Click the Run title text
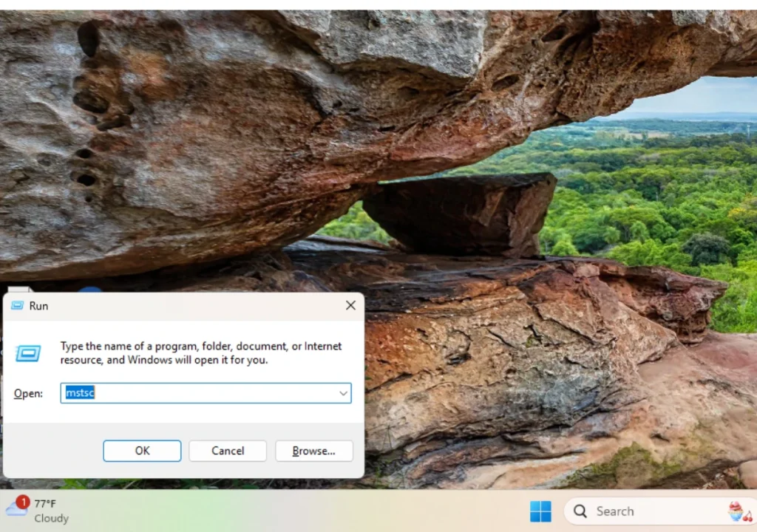Viewport: 757px width, 532px height. click(x=38, y=306)
